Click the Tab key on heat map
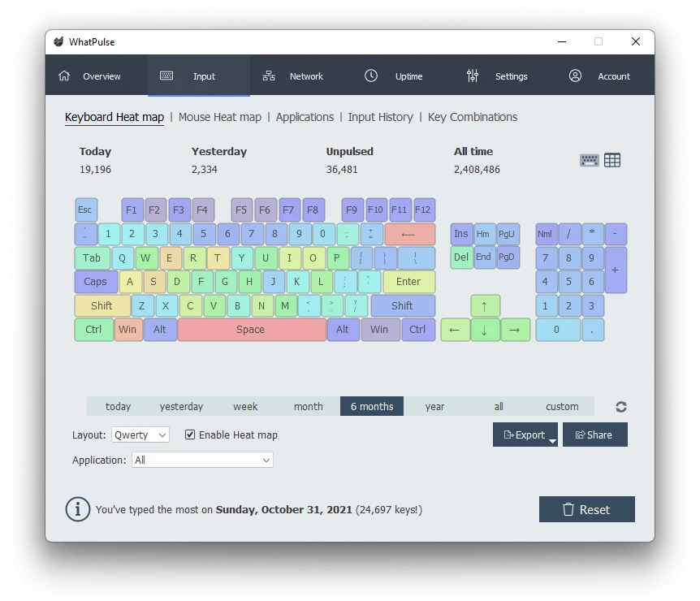Screen dimensions: 700x601 (x=93, y=258)
